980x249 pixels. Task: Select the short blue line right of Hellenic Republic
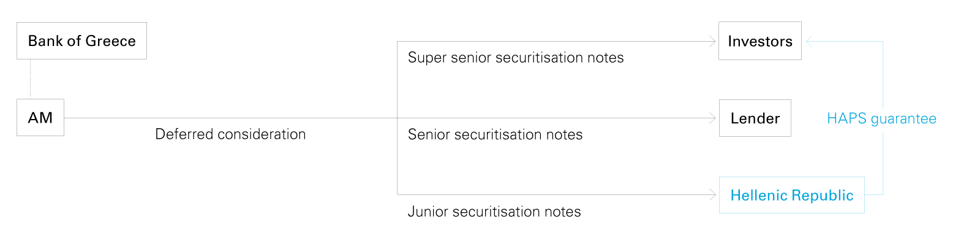tap(873, 195)
